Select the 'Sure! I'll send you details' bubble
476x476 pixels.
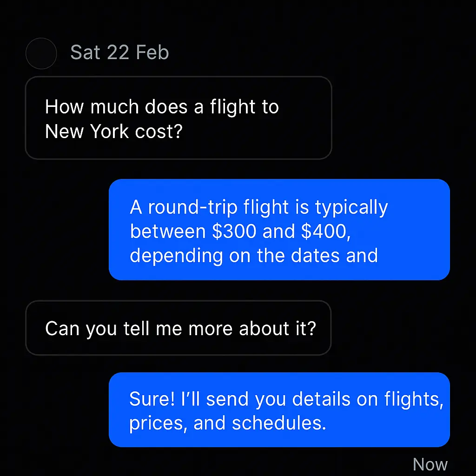point(279,410)
